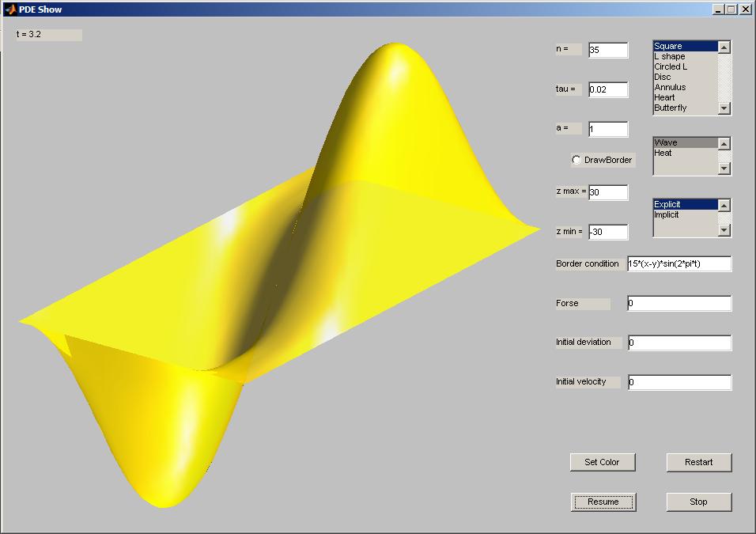Click the Initial deviation field
Screen dimensions: 756x534
[679, 343]
